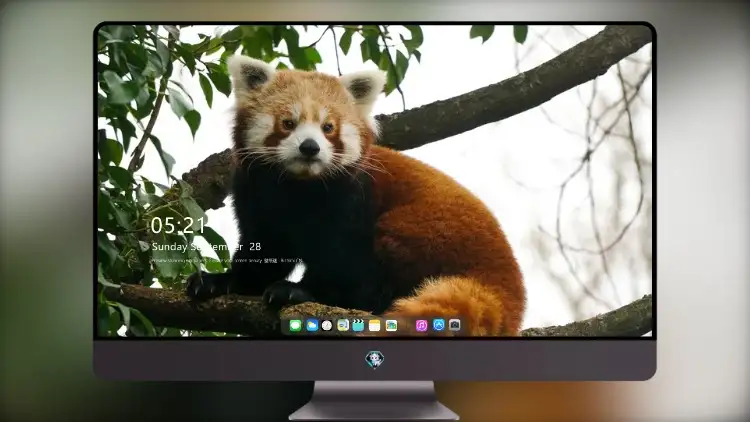Open the Finder-style yellow-blue dock icon
Image resolution: width=750 pixels, height=422 pixels.
[343, 326]
